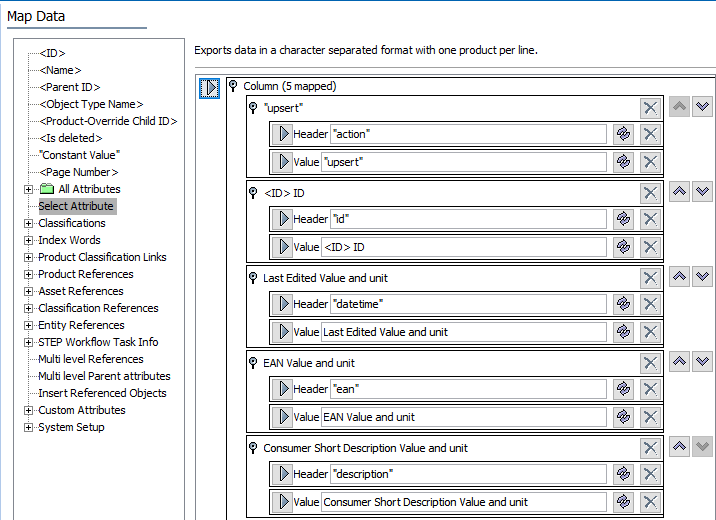Move the EAN Value and unit column up
The width and height of the screenshot is (716, 520).
(x=680, y=362)
